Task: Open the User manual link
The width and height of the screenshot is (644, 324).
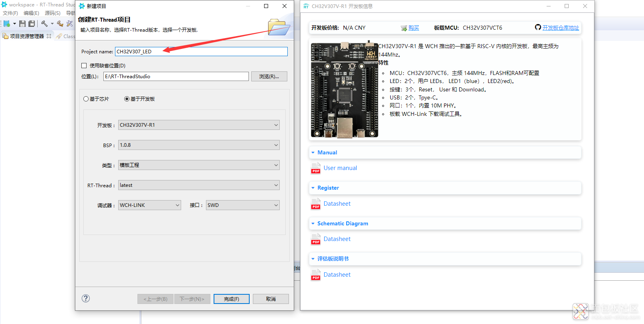Action: tap(340, 168)
